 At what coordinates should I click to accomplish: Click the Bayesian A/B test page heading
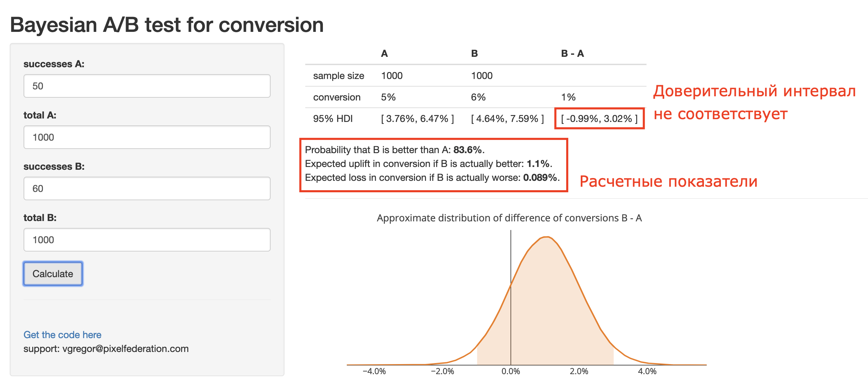tap(167, 25)
